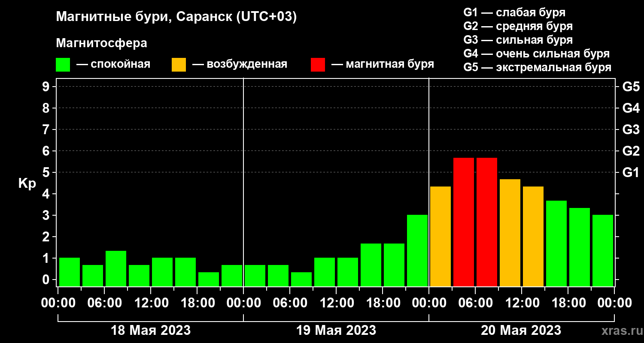Viewport: 644px width, 343px height.
Task: Select the '18 Мая 2023' date label
Action: (151, 331)
